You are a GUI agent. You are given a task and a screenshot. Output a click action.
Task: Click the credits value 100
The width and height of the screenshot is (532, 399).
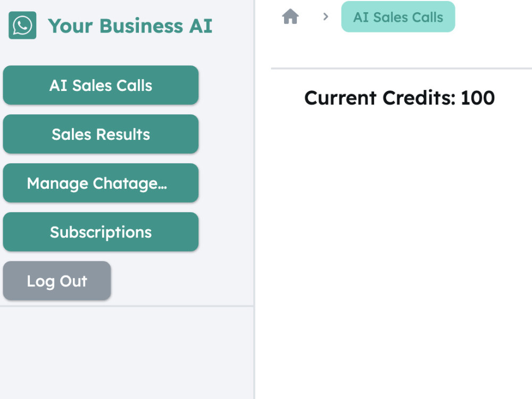coord(478,98)
